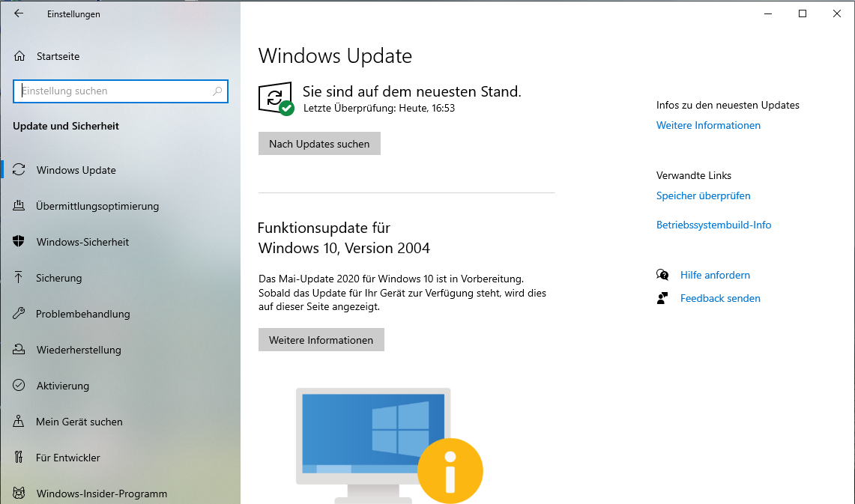Click the Übermittlungsoptimierung sidebar icon
Screen dimensions: 855x504
[19, 205]
